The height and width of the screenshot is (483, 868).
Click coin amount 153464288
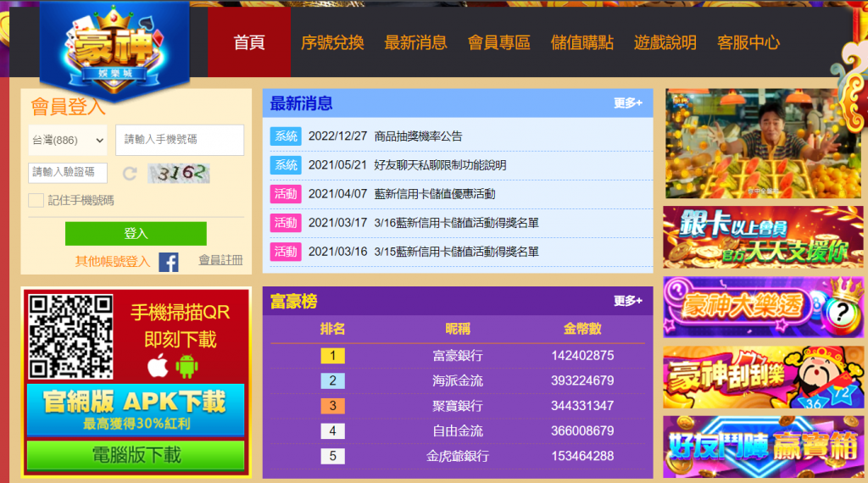coord(582,456)
